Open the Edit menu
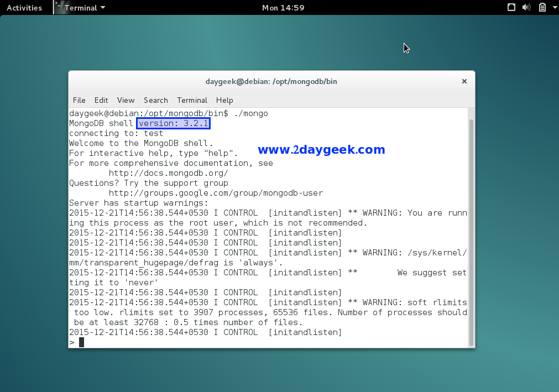 pos(101,100)
